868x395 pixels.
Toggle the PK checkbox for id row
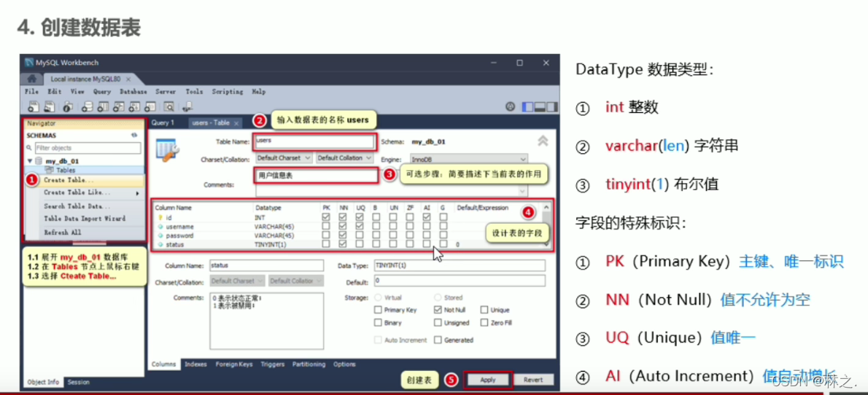point(326,218)
